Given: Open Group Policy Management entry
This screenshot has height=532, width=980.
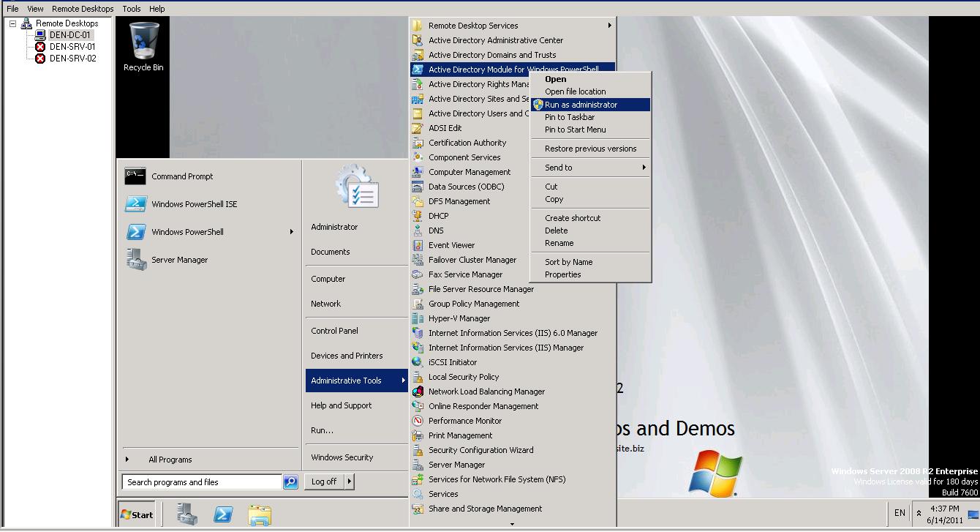Looking at the screenshot, I should click(512, 304).
